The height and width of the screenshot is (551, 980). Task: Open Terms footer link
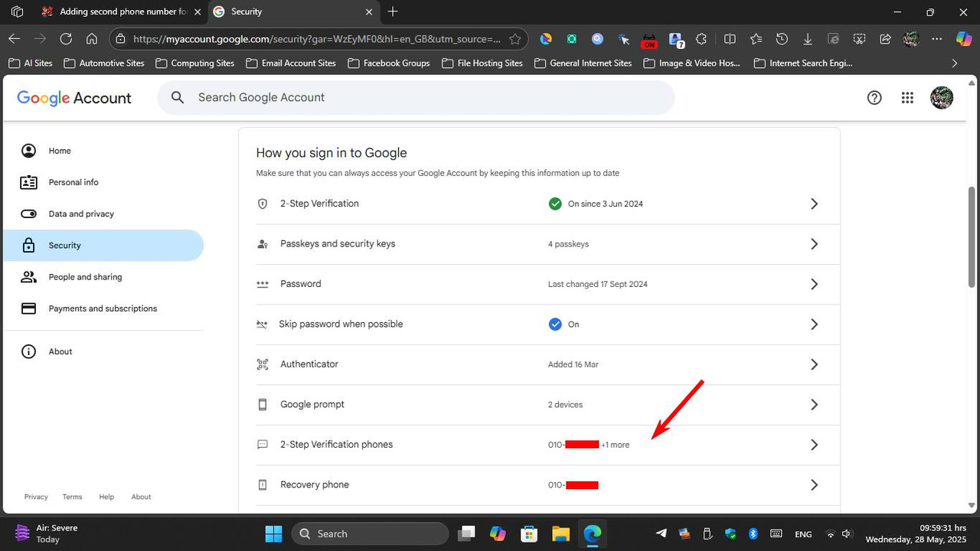pyautogui.click(x=72, y=497)
